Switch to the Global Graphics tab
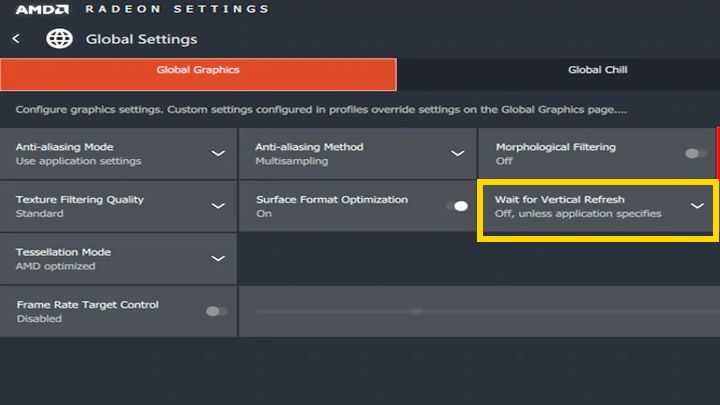This screenshot has height=405, width=720. (198, 70)
